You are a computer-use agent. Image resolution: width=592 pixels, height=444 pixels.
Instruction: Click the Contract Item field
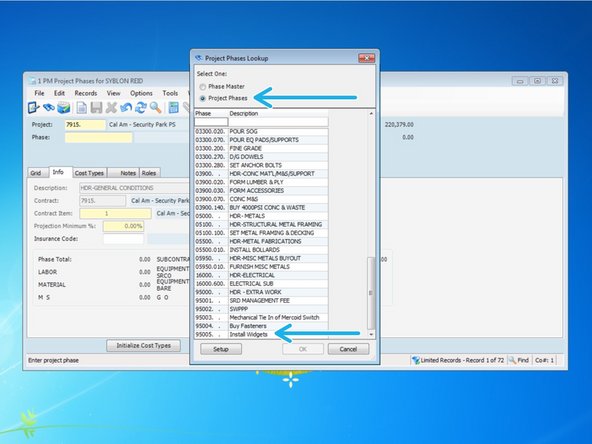coord(116,214)
